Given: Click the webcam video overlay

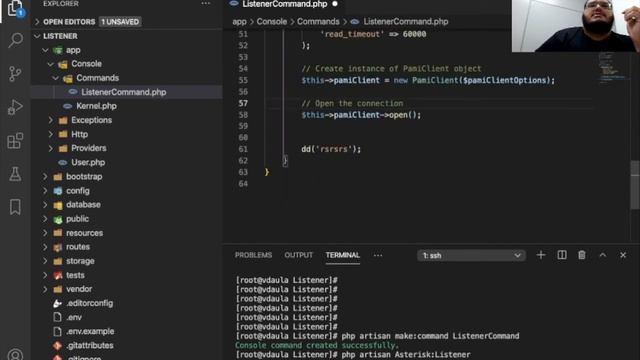Looking at the screenshot, I should [x=576, y=26].
